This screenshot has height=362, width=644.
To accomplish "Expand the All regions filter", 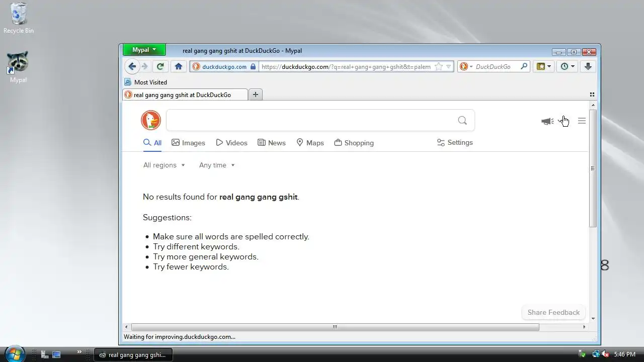I will click(164, 165).
